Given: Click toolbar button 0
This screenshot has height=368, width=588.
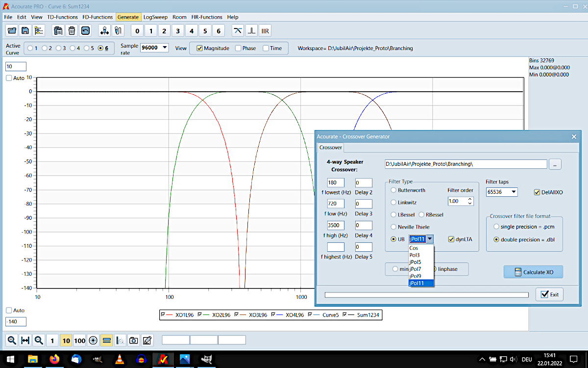Looking at the screenshot, I should pyautogui.click(x=137, y=31).
